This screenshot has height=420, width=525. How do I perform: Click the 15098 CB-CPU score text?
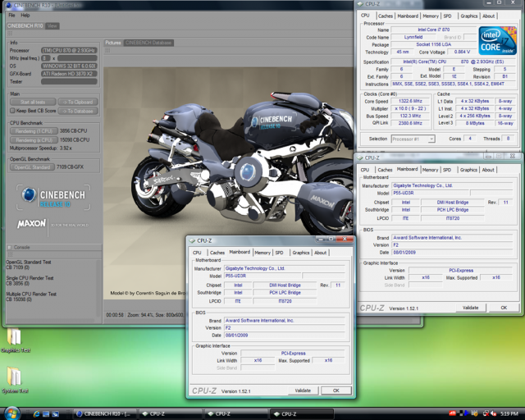click(x=75, y=140)
